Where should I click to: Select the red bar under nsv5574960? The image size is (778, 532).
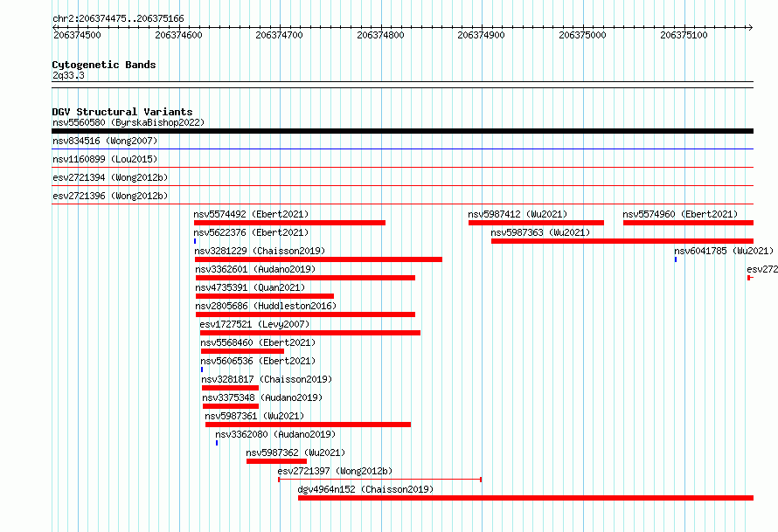(688, 223)
